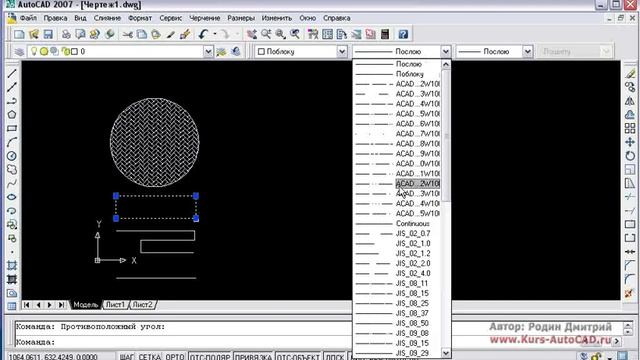Click the Save icon

click(x=48, y=34)
